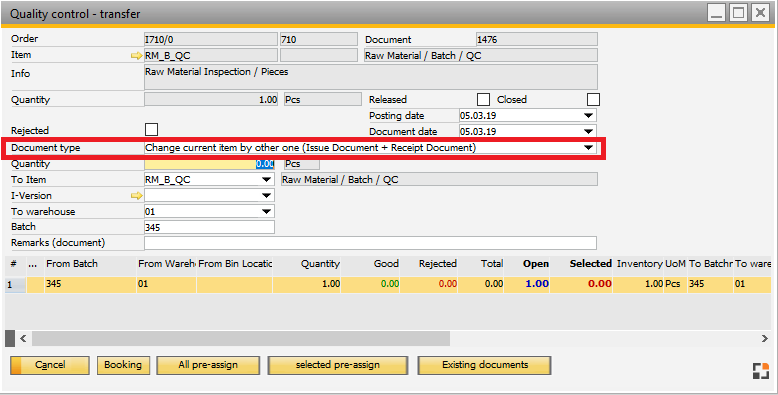778x395 pixels.
Task: Click the horizontal scrollbar left arrow
Action: tap(23, 338)
